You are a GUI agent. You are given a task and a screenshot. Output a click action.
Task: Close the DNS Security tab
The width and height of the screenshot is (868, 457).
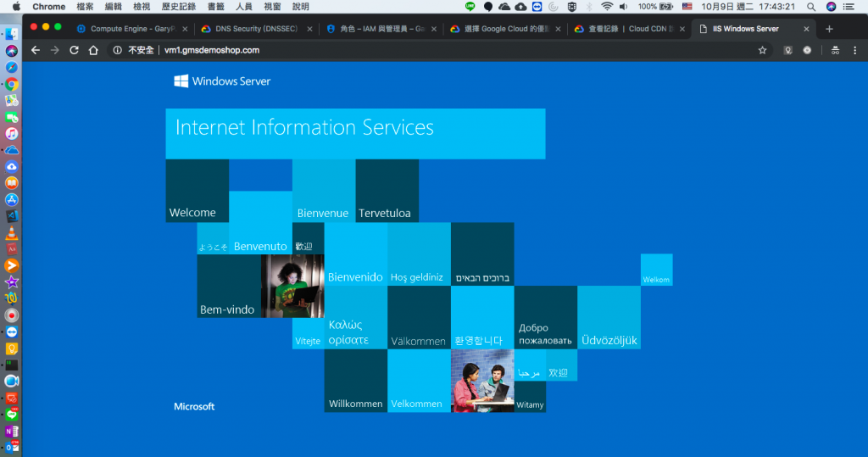click(x=309, y=29)
